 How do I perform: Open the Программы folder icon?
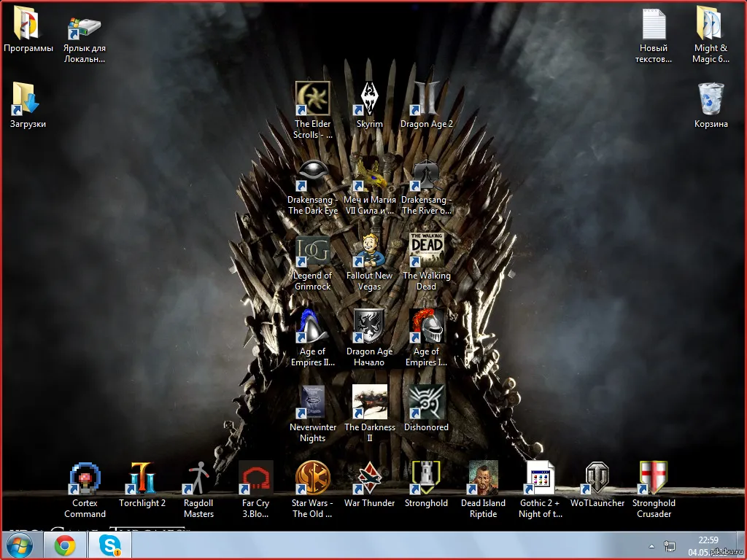[27, 23]
